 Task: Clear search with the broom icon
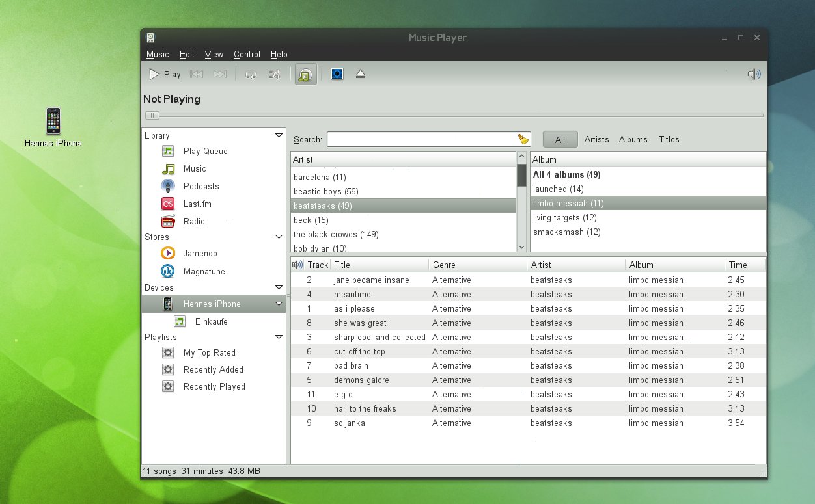523,139
